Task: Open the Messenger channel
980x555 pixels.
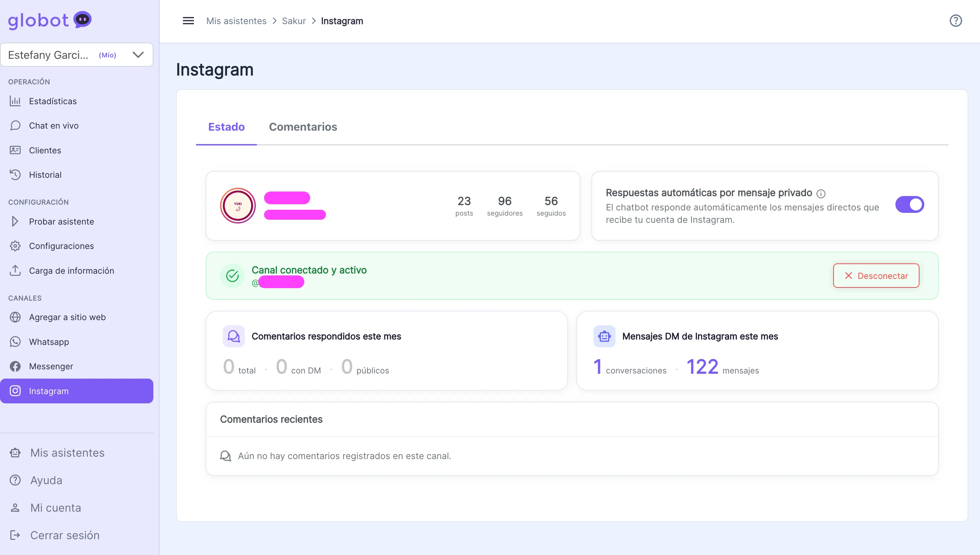Action: click(51, 366)
